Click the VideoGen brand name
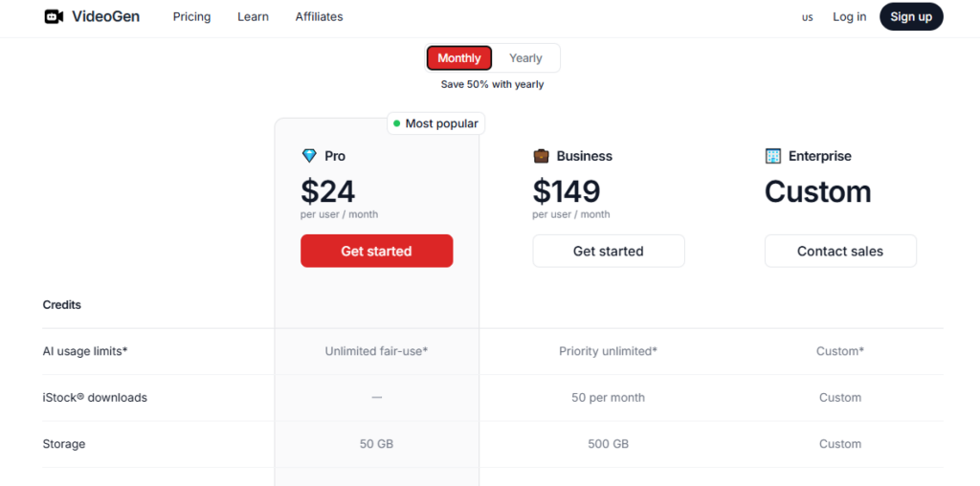 105,16
